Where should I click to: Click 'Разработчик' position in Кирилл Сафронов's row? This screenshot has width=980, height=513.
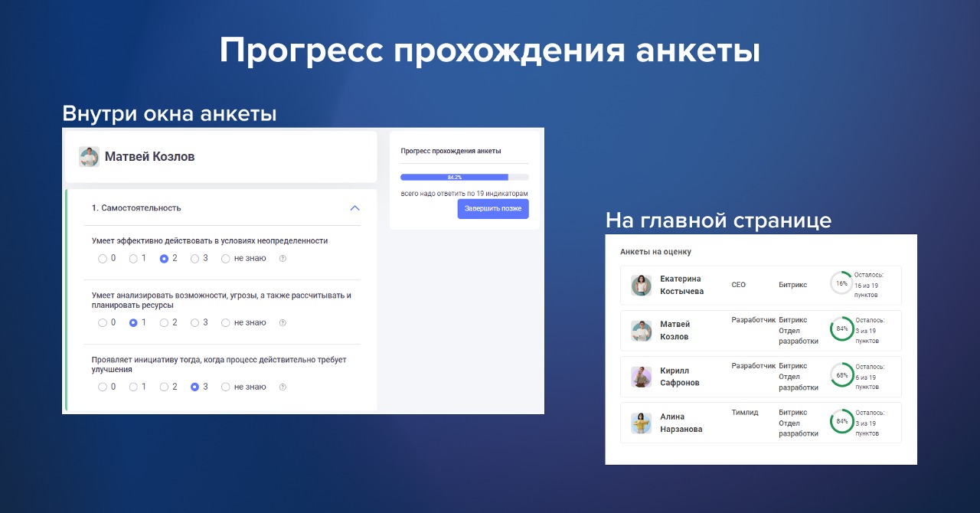click(753, 366)
